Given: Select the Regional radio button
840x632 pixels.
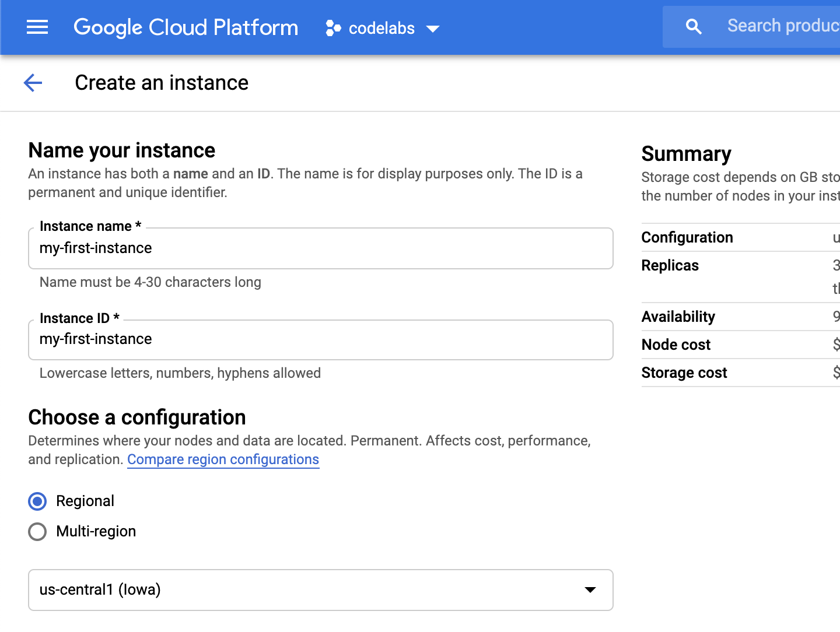Looking at the screenshot, I should (x=37, y=501).
